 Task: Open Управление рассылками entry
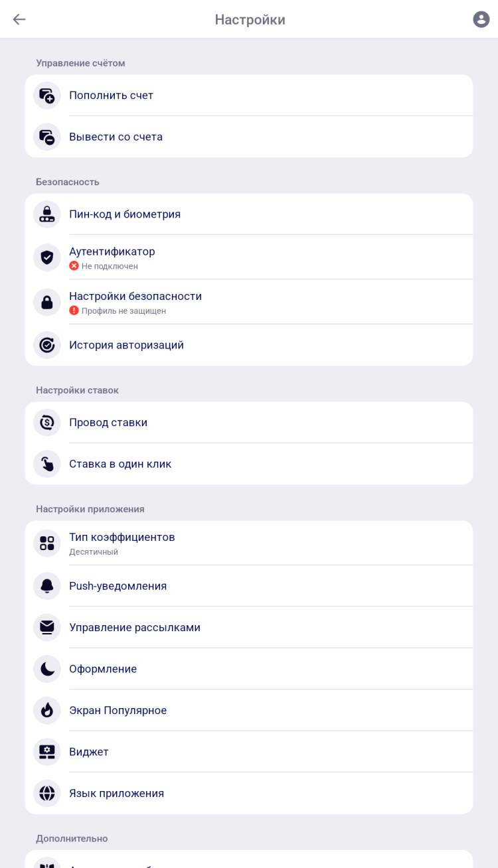pos(135,627)
